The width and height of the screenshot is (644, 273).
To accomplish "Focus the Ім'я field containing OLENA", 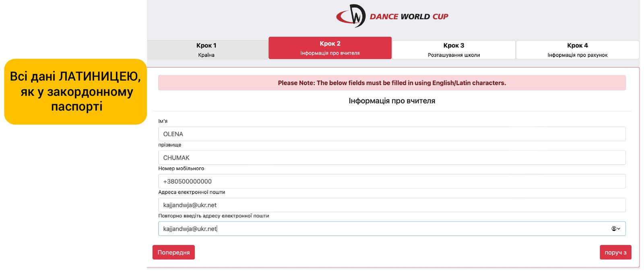I will coord(392,134).
